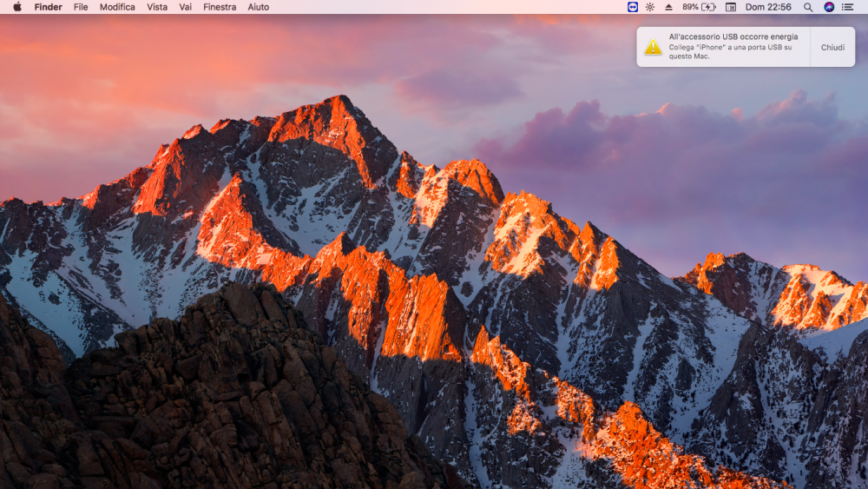
Task: Click the eject icon in menu bar
Action: click(x=668, y=7)
